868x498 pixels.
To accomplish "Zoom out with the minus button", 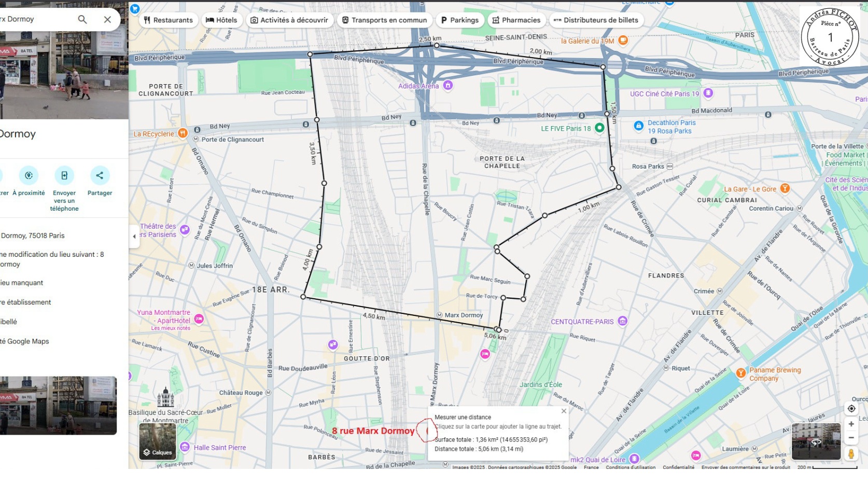I will click(x=851, y=438).
